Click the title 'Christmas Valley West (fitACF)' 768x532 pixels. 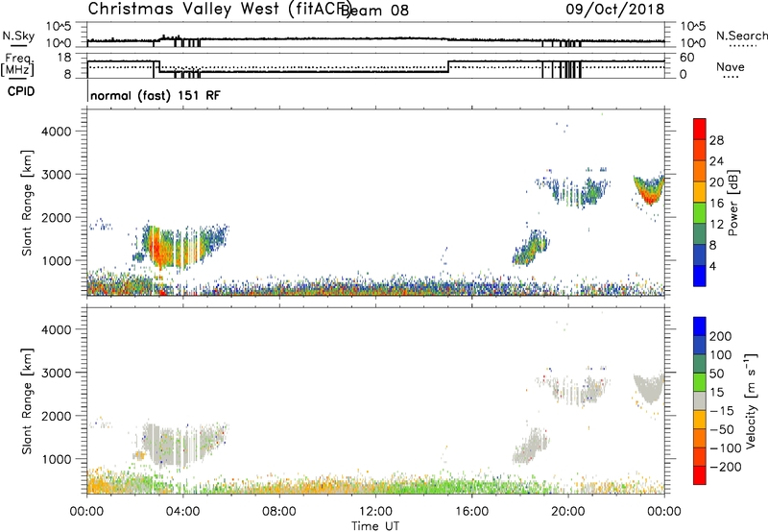[219, 10]
